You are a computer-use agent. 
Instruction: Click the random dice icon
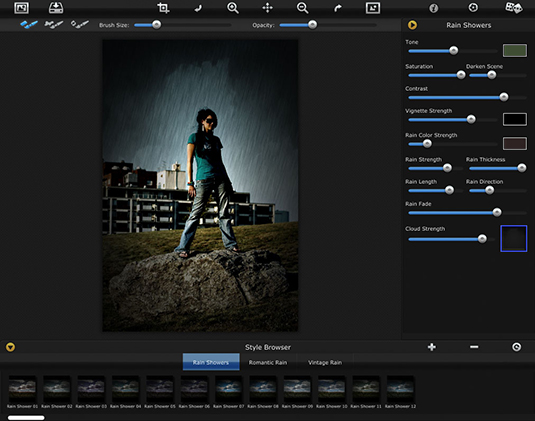coord(514,8)
